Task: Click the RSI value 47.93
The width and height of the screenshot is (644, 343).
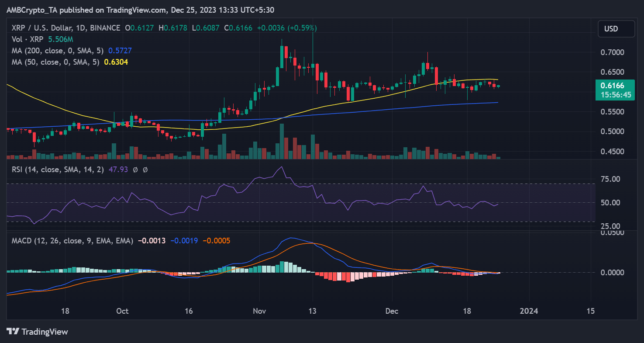Action: (x=118, y=169)
